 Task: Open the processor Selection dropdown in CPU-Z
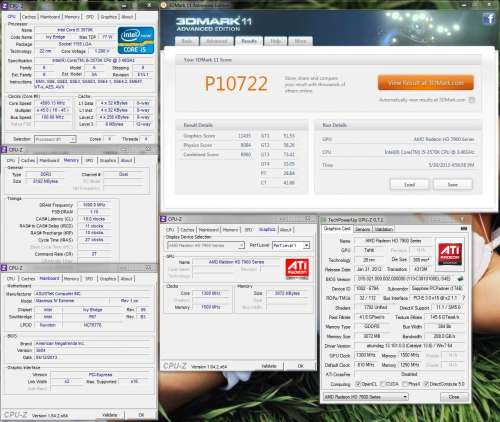[55, 139]
